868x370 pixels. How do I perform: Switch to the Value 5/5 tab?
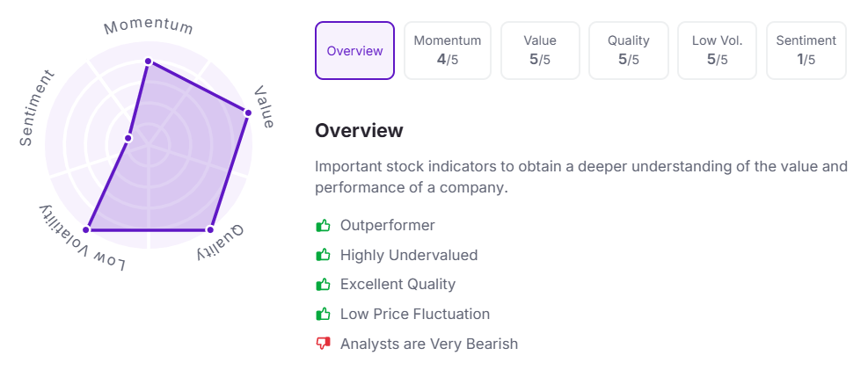click(x=540, y=51)
